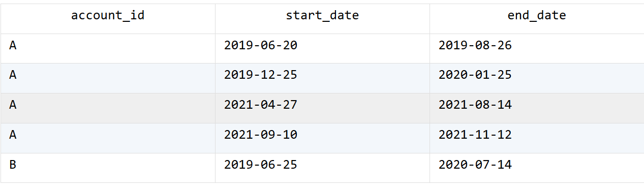Image resolution: width=644 pixels, height=189 pixels.
Task: Click the start_date column header
Action: point(322,16)
